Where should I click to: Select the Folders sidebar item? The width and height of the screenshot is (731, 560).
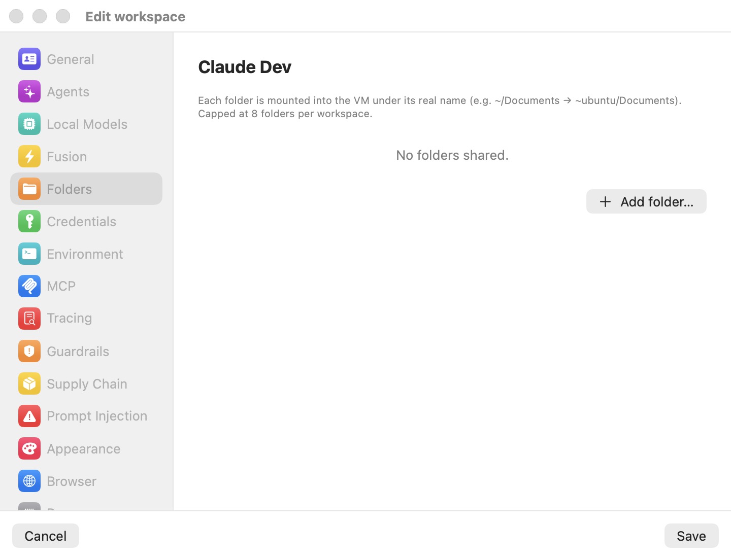click(86, 189)
